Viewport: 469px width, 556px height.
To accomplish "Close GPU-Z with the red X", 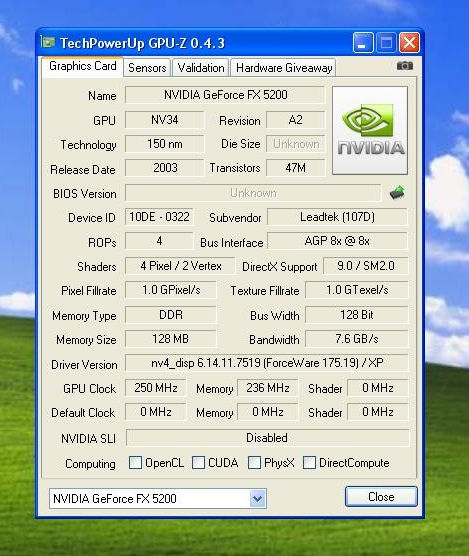I will pyautogui.click(x=409, y=43).
